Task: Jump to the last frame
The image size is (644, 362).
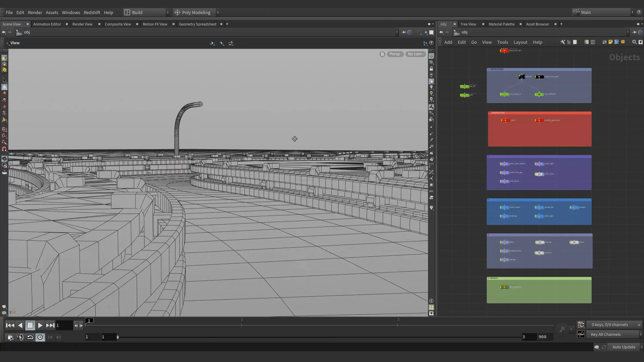Action: point(50,325)
